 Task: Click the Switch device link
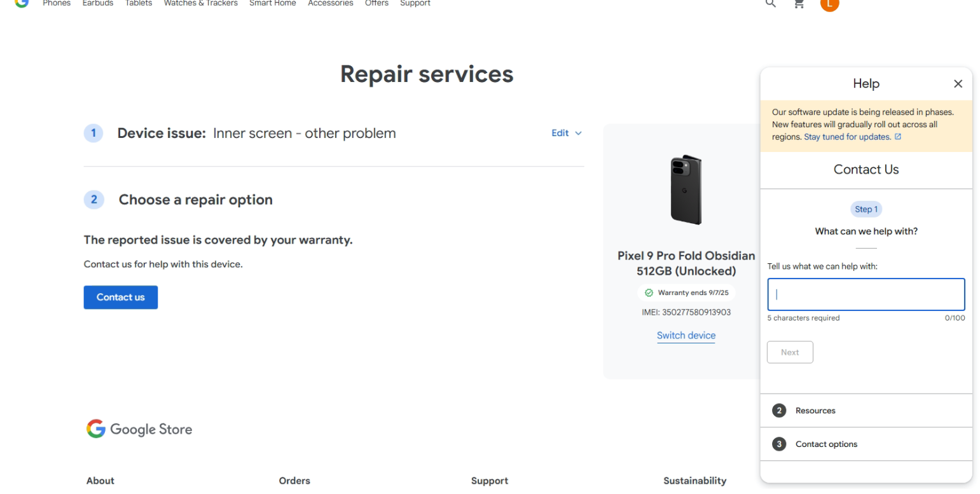point(686,336)
